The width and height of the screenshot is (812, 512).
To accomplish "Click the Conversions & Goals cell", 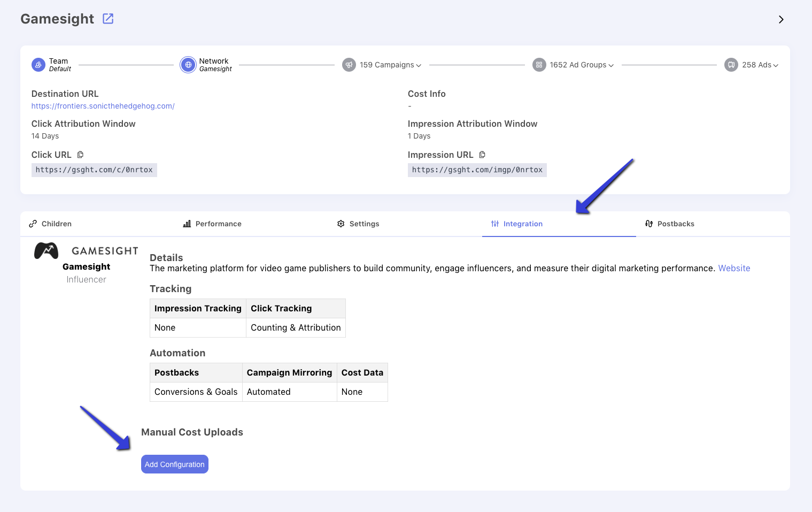I will pos(196,392).
